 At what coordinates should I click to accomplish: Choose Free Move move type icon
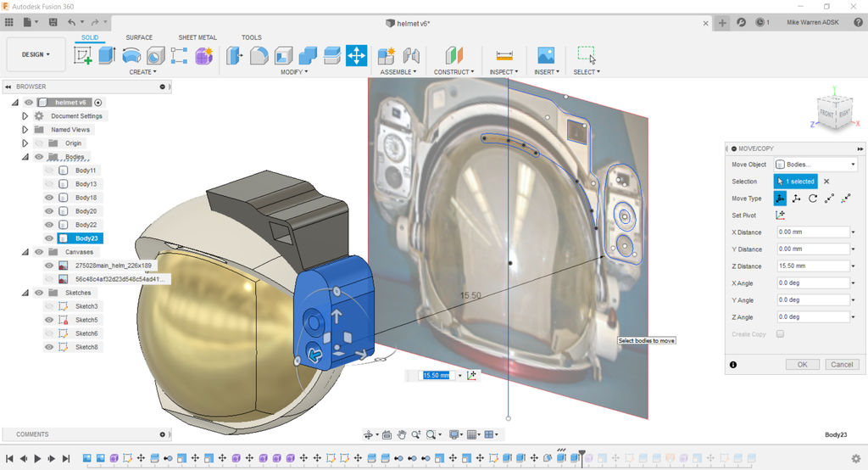pyautogui.click(x=780, y=199)
